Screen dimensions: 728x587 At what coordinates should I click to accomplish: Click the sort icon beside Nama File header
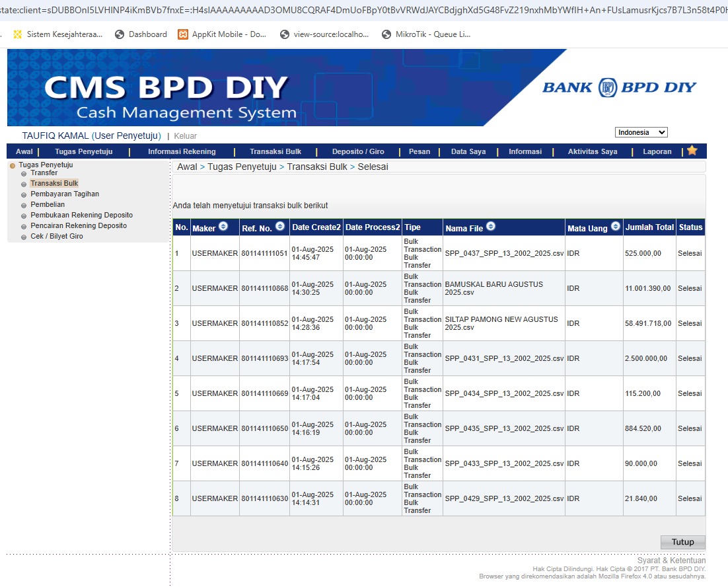[491, 226]
